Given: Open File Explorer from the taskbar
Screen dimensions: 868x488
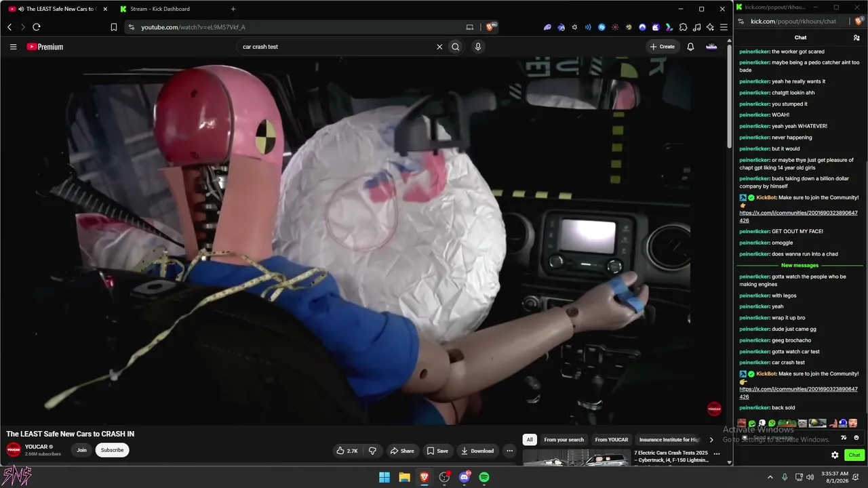Looking at the screenshot, I should tap(404, 477).
